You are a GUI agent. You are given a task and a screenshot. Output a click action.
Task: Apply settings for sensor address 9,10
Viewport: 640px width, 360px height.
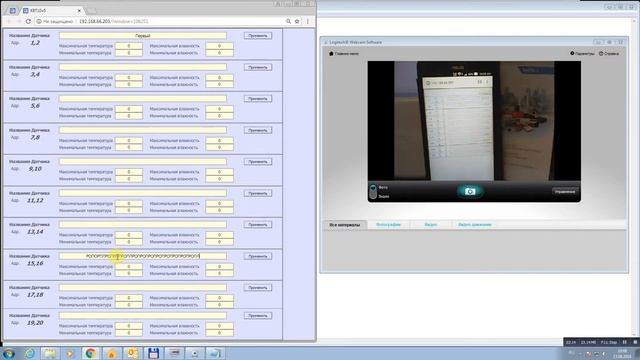[258, 162]
